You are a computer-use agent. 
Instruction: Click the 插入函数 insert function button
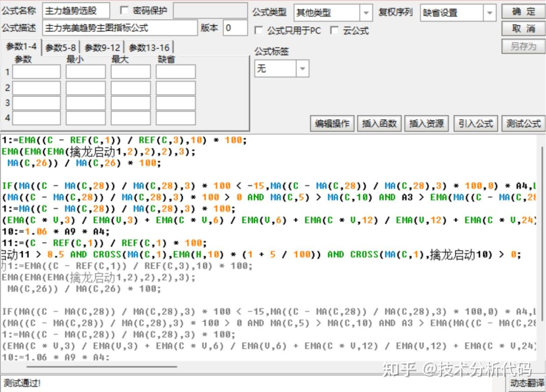point(379,124)
